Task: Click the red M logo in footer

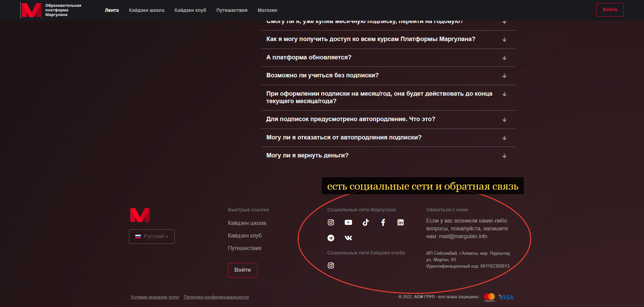Action: (140, 215)
